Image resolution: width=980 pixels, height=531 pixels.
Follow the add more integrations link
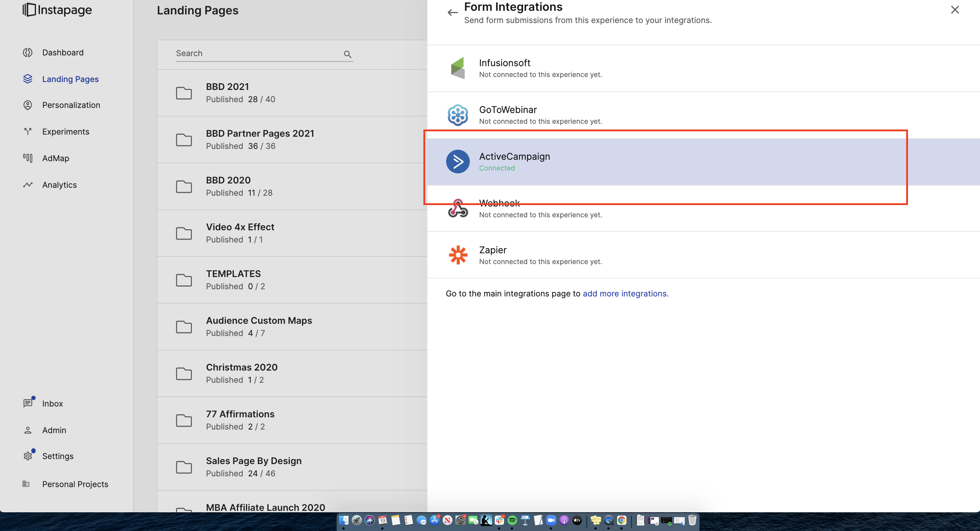[625, 294]
